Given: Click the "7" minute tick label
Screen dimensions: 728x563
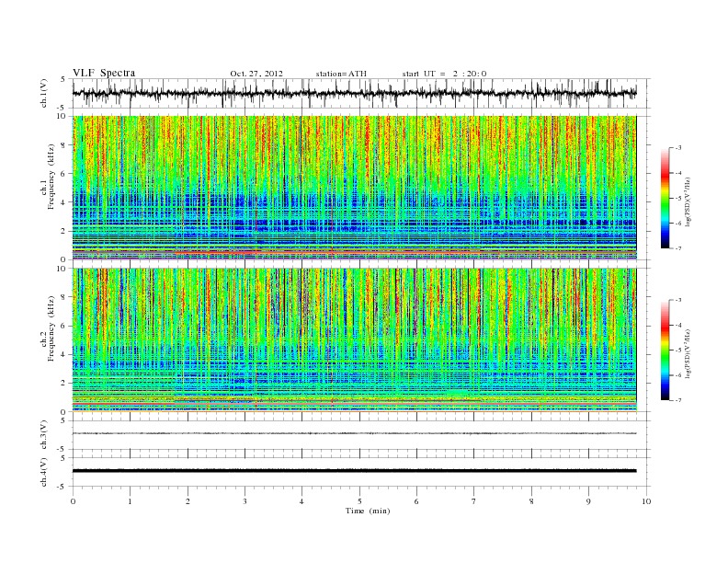Looking at the screenshot, I should click(x=474, y=501).
